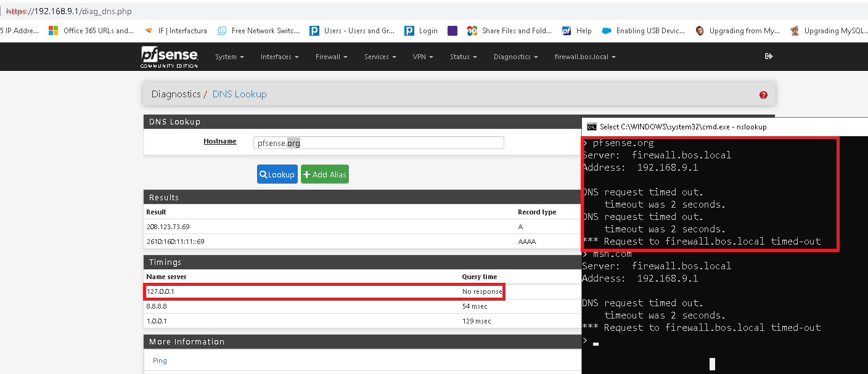Click the '129 msec' query time

tap(477, 321)
